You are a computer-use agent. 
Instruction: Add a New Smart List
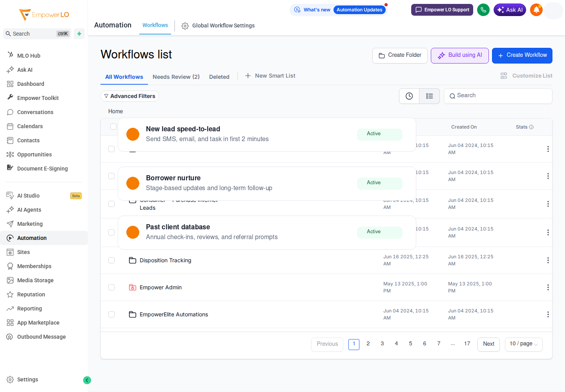click(270, 76)
